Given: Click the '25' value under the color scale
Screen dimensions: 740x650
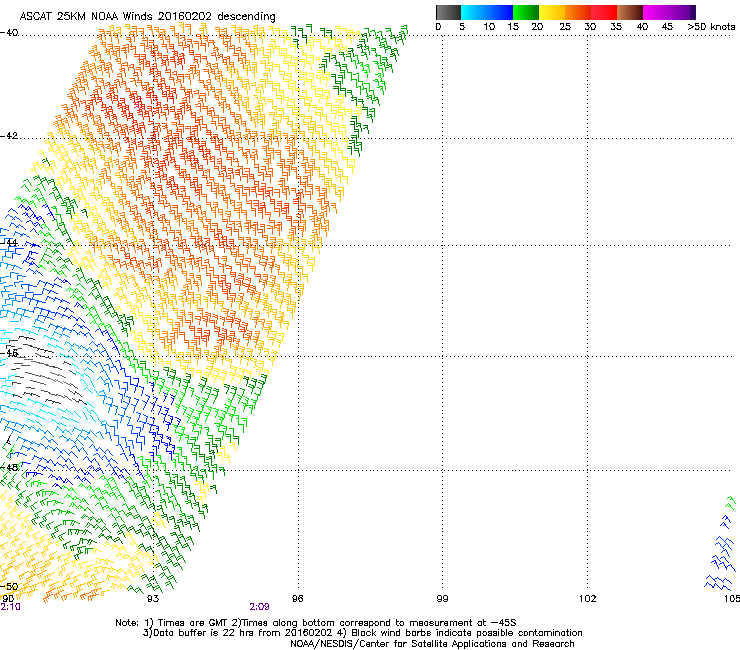Looking at the screenshot, I should pyautogui.click(x=565, y=26).
